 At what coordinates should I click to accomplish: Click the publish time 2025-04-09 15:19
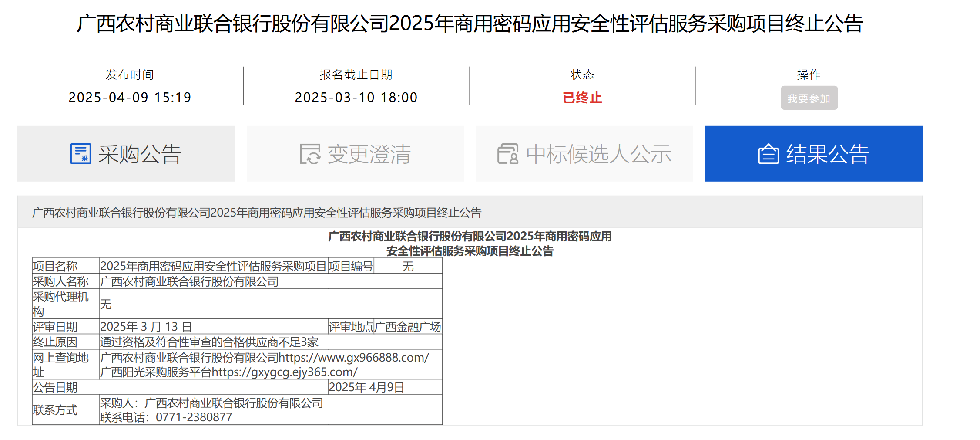(130, 97)
